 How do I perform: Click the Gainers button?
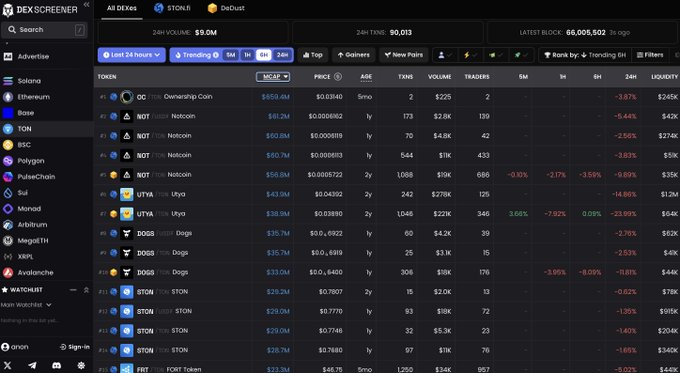click(353, 55)
